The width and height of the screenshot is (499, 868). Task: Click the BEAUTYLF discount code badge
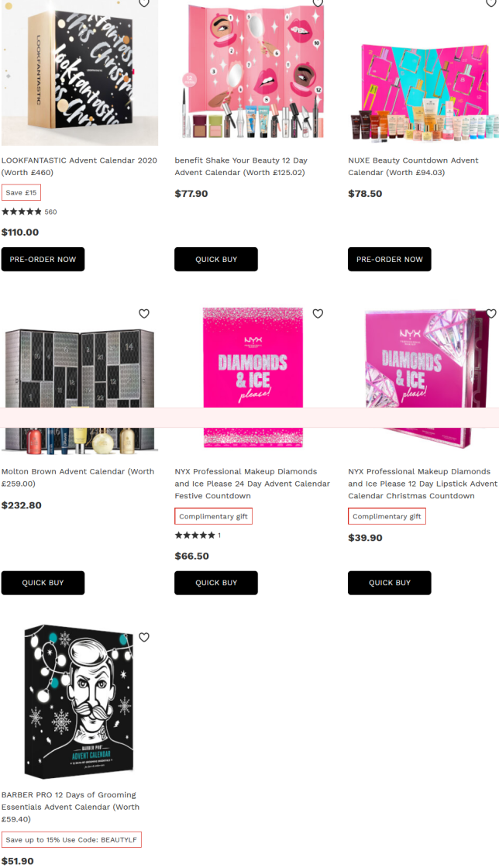pos(71,839)
